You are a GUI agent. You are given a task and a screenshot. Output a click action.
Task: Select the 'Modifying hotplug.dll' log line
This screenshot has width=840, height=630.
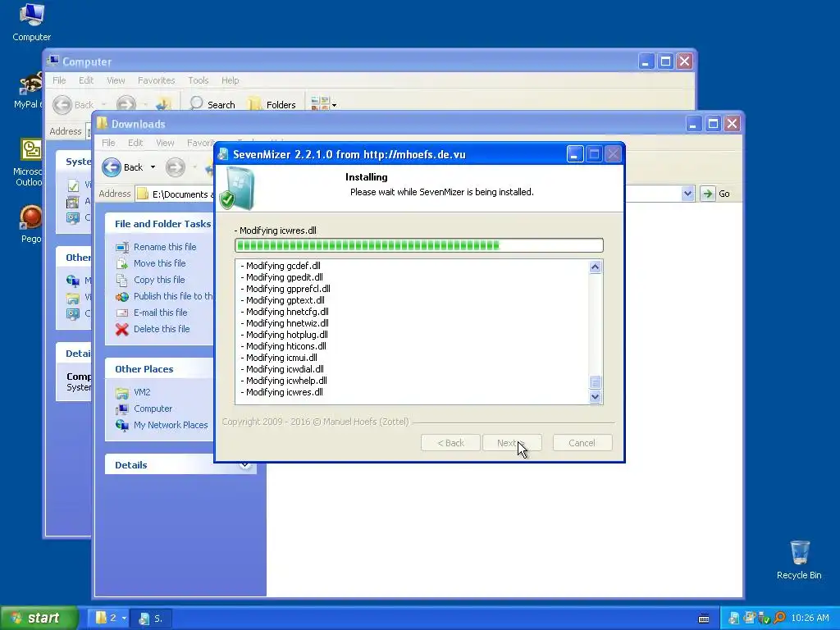tap(284, 335)
